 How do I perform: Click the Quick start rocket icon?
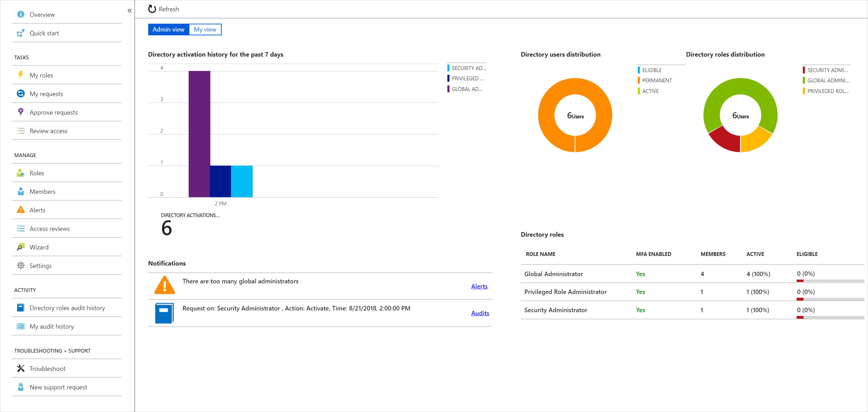pyautogui.click(x=21, y=33)
